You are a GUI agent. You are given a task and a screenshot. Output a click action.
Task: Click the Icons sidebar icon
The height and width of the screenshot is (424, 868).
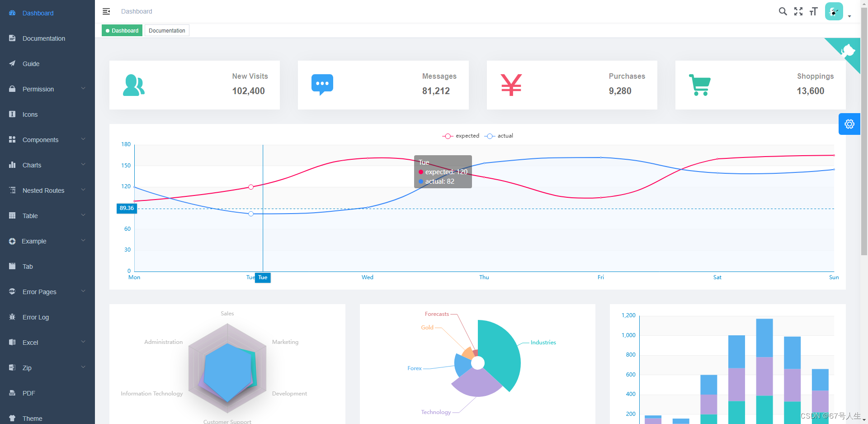click(x=12, y=114)
